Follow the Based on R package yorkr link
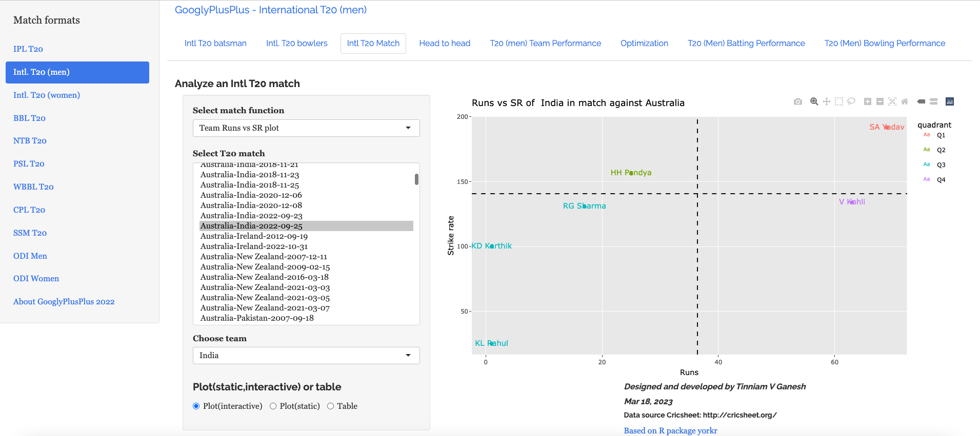This screenshot has width=980, height=436. [670, 431]
